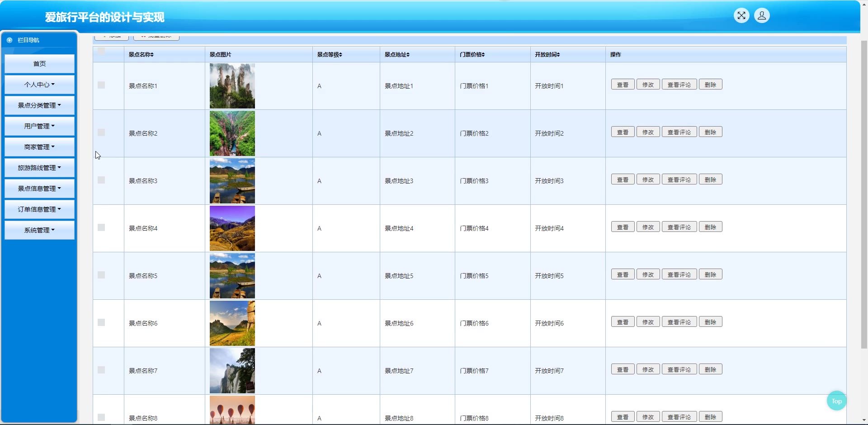
Task: Open the hillside sunset image of 景点名称6
Action: (232, 323)
